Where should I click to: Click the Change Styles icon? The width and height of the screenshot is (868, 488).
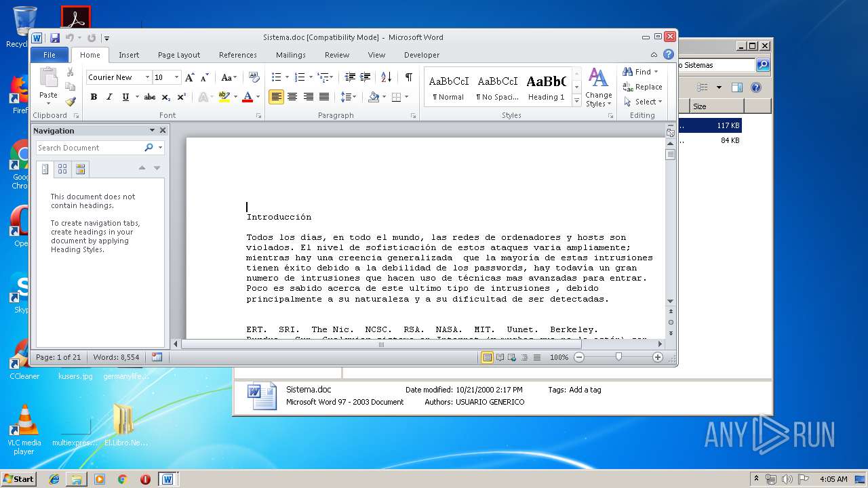[x=598, y=87]
